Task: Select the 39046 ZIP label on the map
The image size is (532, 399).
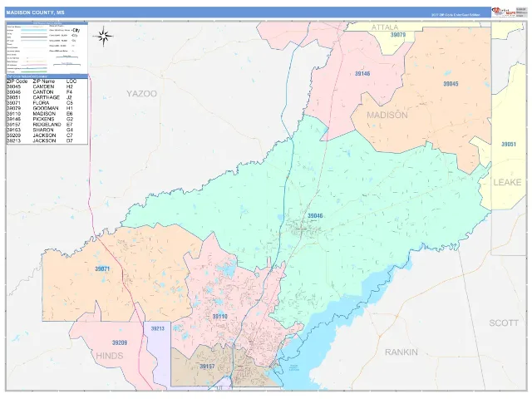Action: (x=315, y=216)
